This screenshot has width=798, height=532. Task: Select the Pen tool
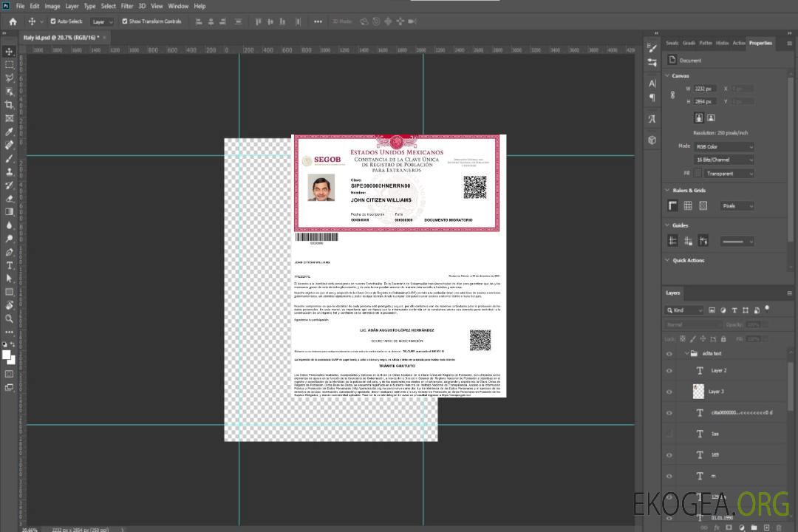click(x=9, y=252)
